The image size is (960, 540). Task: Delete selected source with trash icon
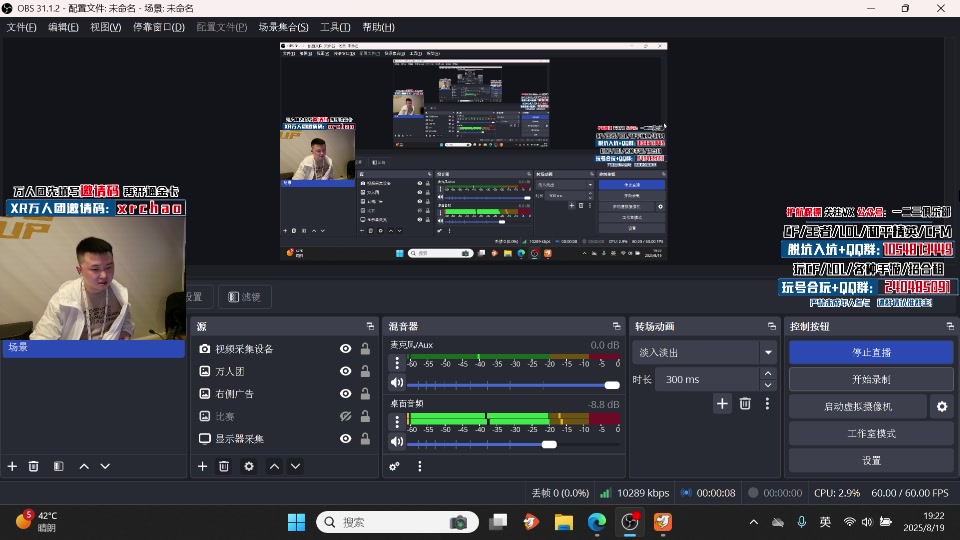click(x=224, y=467)
